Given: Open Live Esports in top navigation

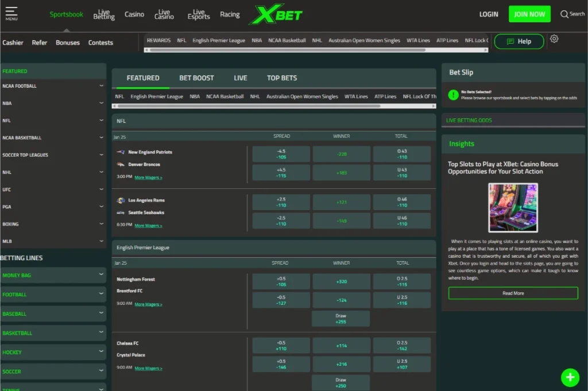Looking at the screenshot, I should (x=198, y=14).
